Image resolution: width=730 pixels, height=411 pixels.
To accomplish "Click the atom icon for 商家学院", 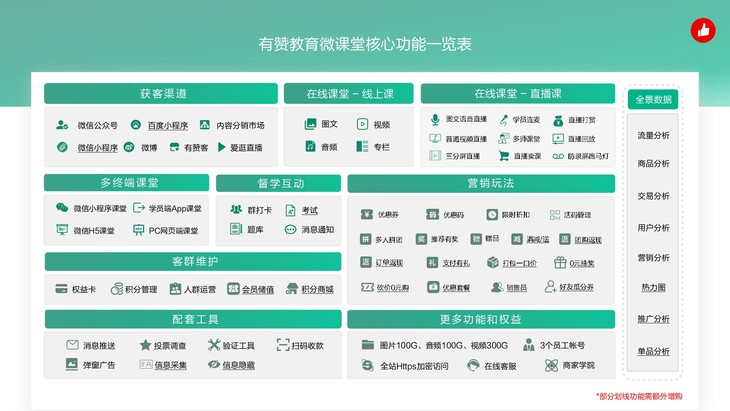I will coord(551,365).
